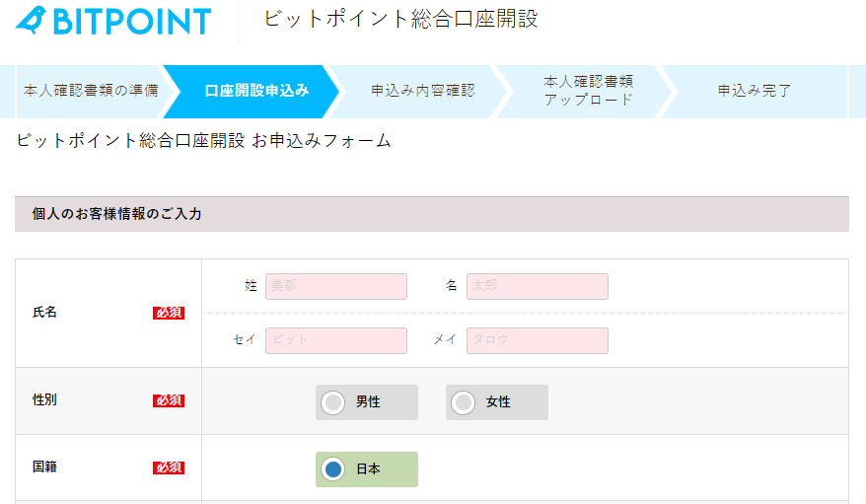Click the お申込みフォーム heading text
This screenshot has height=504, width=866.
click(322, 141)
